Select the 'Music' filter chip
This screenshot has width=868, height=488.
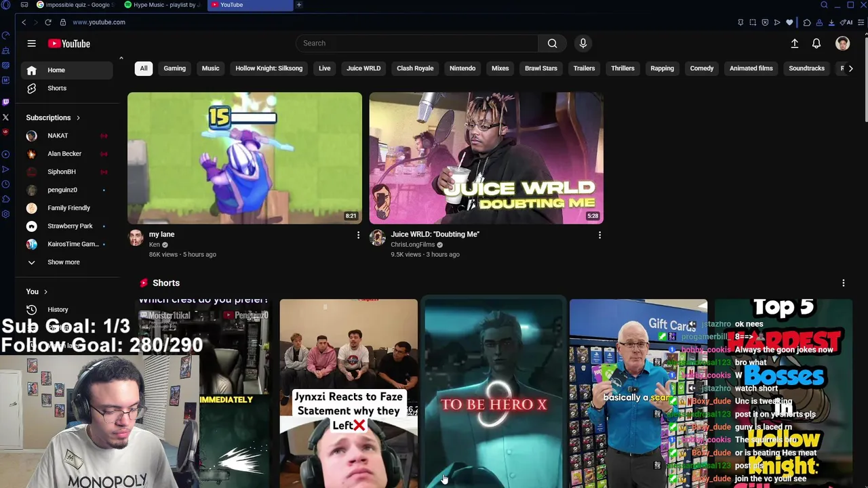point(210,68)
